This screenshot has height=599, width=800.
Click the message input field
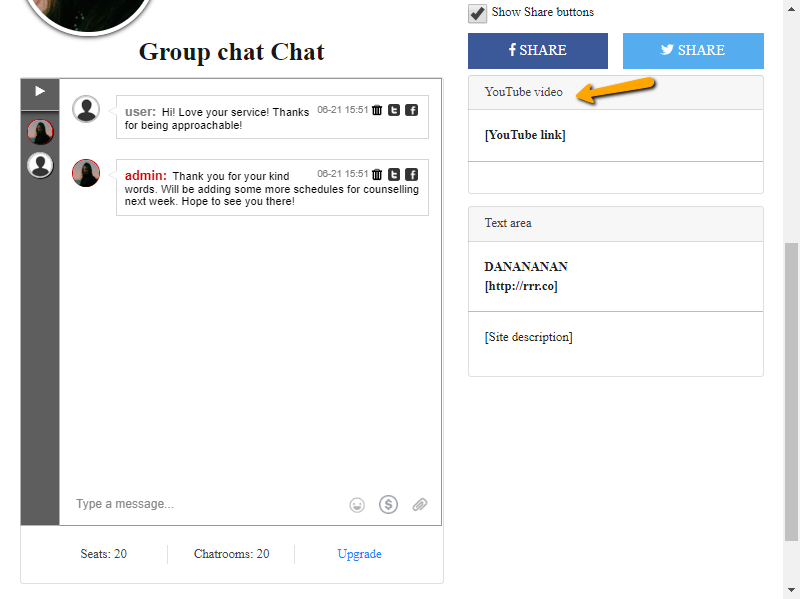tap(200, 504)
